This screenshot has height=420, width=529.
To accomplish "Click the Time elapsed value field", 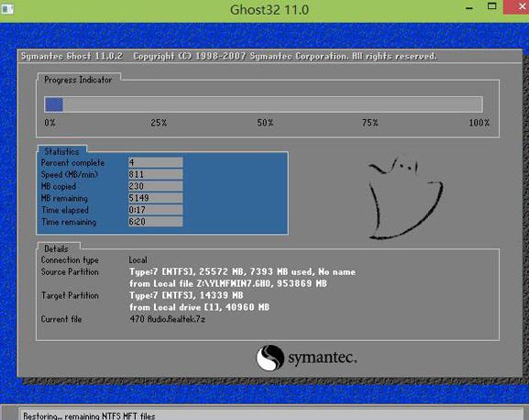I will (x=156, y=210).
